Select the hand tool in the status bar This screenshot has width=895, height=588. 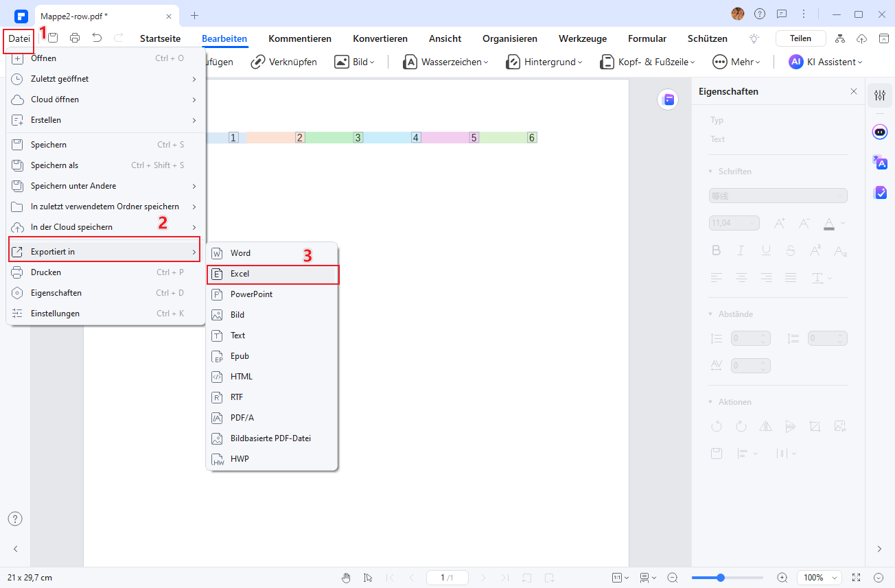(x=347, y=578)
